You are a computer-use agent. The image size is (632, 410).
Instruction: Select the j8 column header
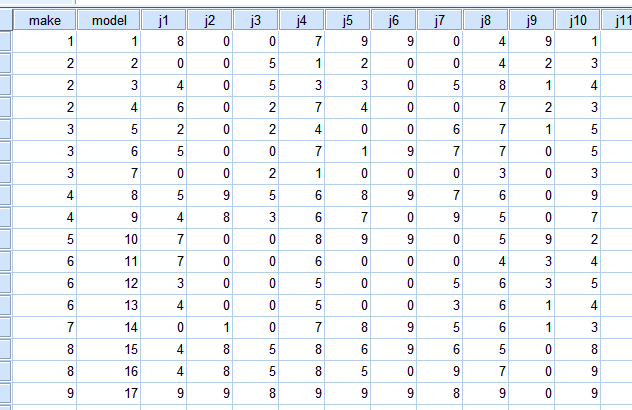point(486,20)
